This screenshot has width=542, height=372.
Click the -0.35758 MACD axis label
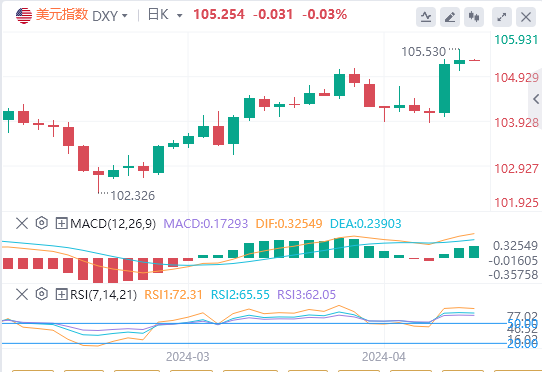513,275
